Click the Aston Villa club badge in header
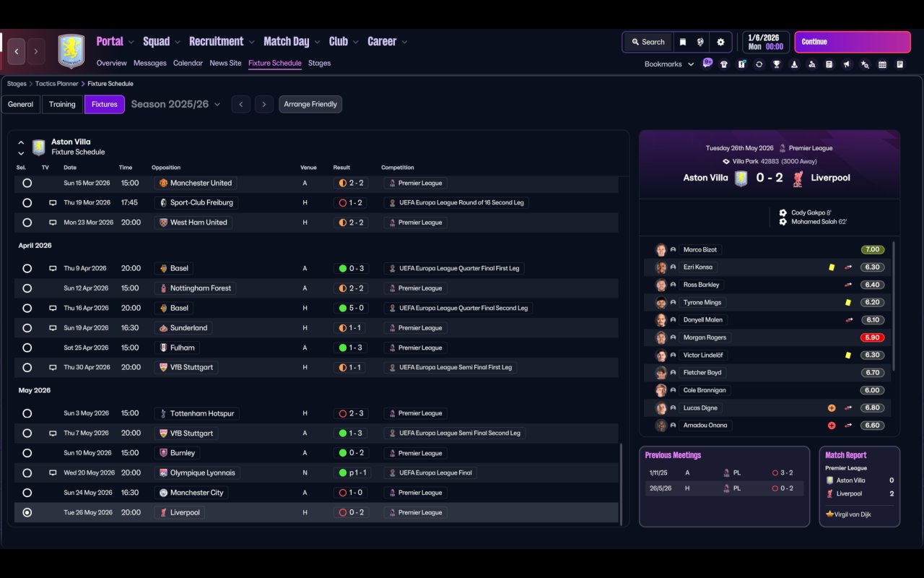This screenshot has width=924, height=578. click(x=71, y=51)
